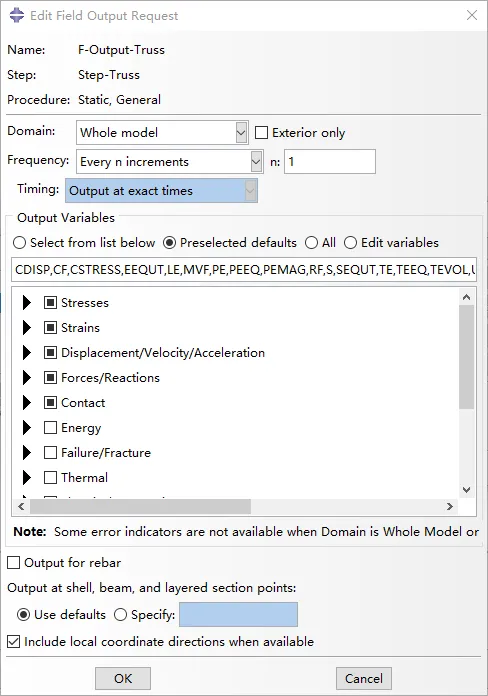The image size is (488, 696).
Task: Open the Domain dropdown showing Whole model
Action: point(162,133)
